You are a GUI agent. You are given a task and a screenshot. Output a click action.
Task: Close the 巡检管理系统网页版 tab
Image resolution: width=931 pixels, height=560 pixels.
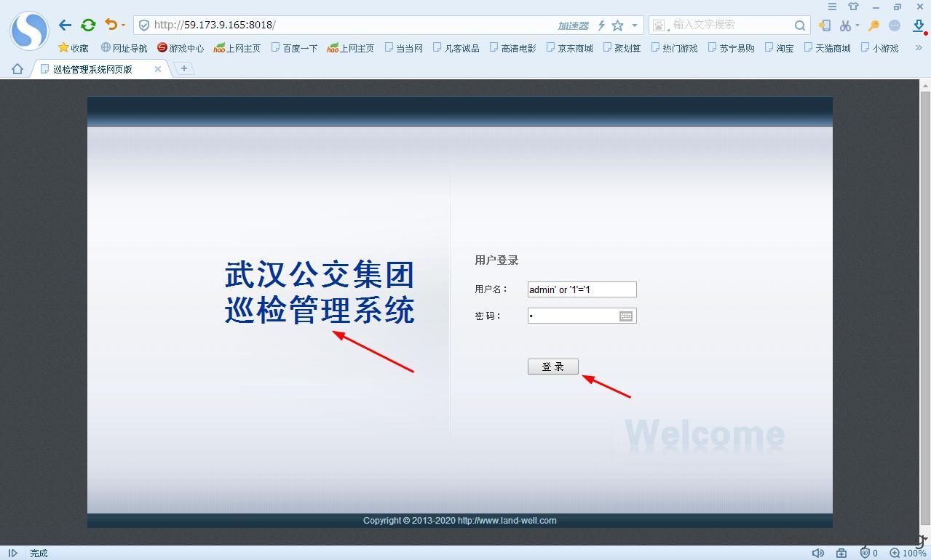(x=158, y=69)
